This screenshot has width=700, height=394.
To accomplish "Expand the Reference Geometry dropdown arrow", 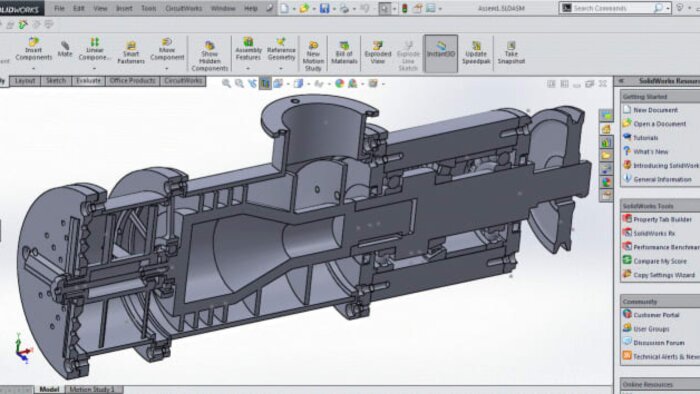I will 281,69.
